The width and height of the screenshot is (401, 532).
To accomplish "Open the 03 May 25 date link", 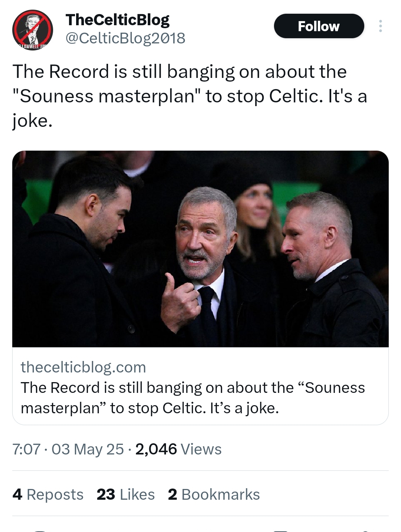I will coord(88,449).
